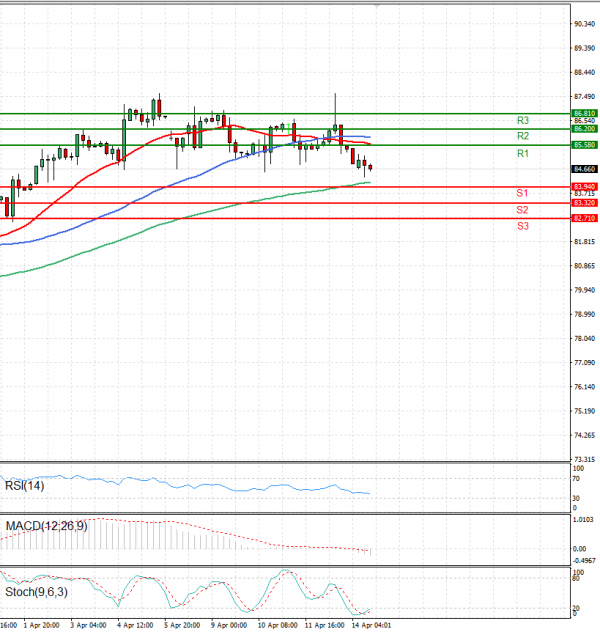The width and height of the screenshot is (600, 632).
Task: Click the tall-wick candle near 11 Apr 16:00
Action: [x=335, y=113]
